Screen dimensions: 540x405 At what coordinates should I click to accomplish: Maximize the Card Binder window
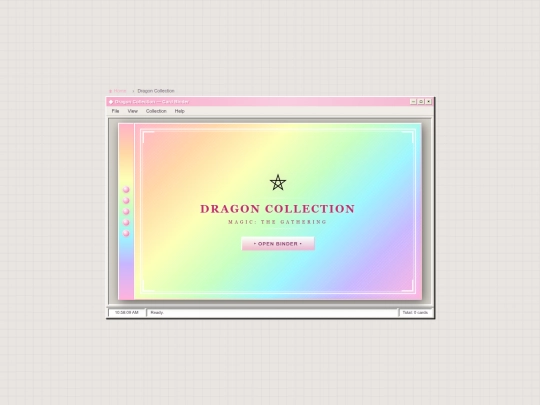click(x=421, y=102)
